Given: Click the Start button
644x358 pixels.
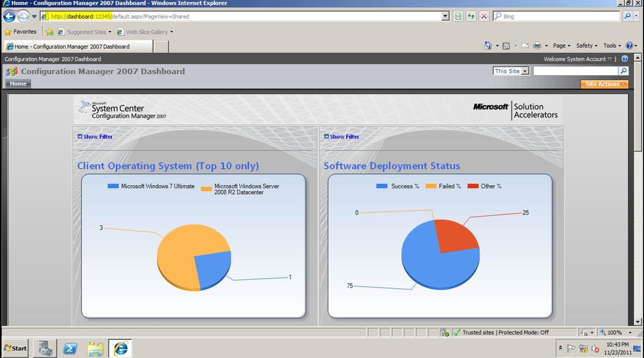Looking at the screenshot, I should pos(15,348).
